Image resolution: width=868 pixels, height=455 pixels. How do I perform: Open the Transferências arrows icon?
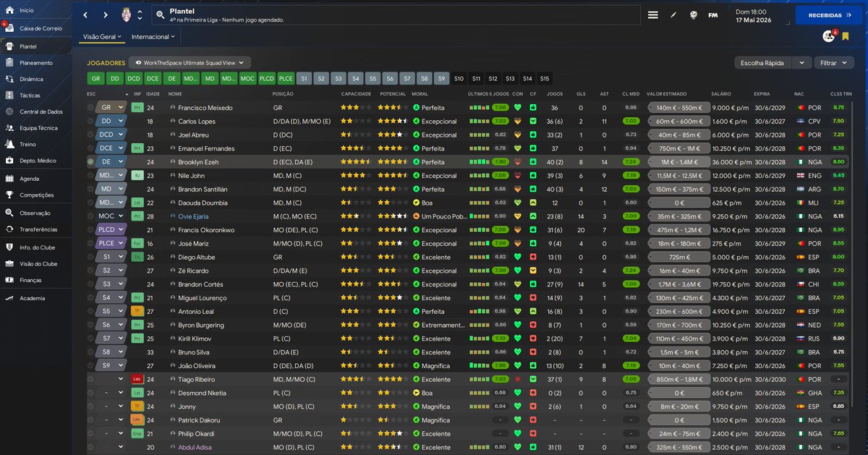coord(9,229)
